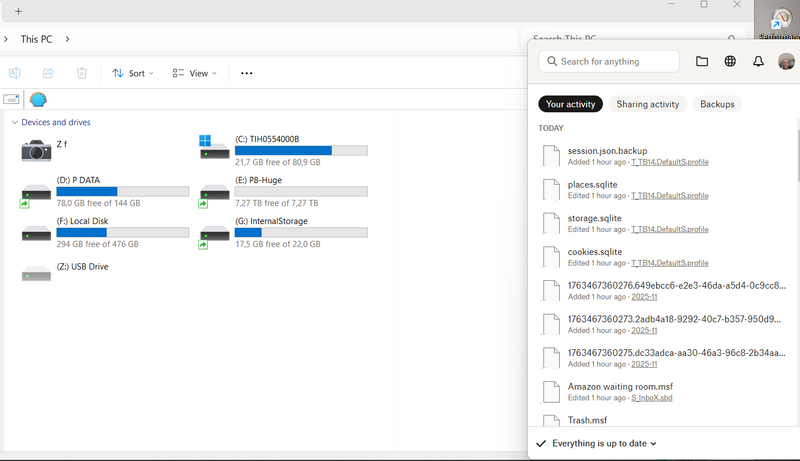Click the drive icon next to shell
The height and width of the screenshot is (461, 800).
click(x=11, y=99)
